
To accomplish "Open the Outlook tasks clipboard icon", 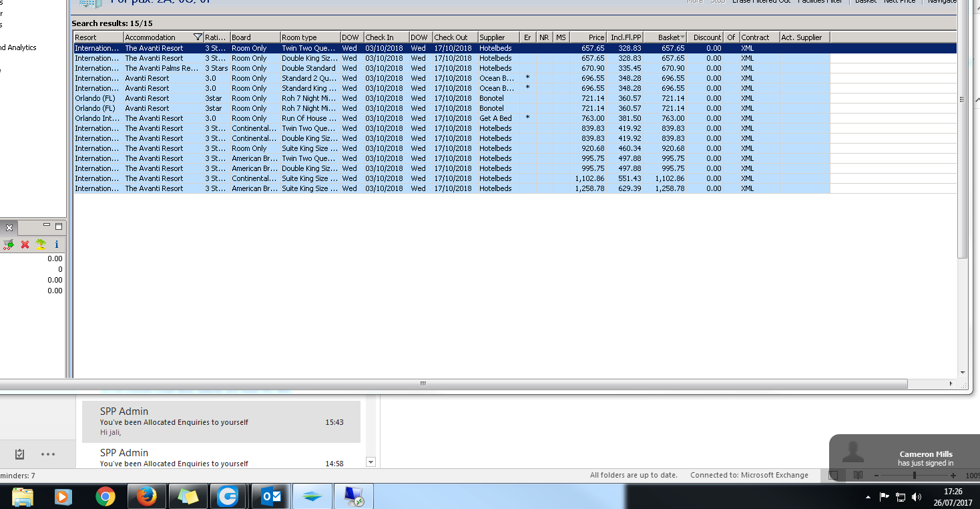I will [x=19, y=454].
